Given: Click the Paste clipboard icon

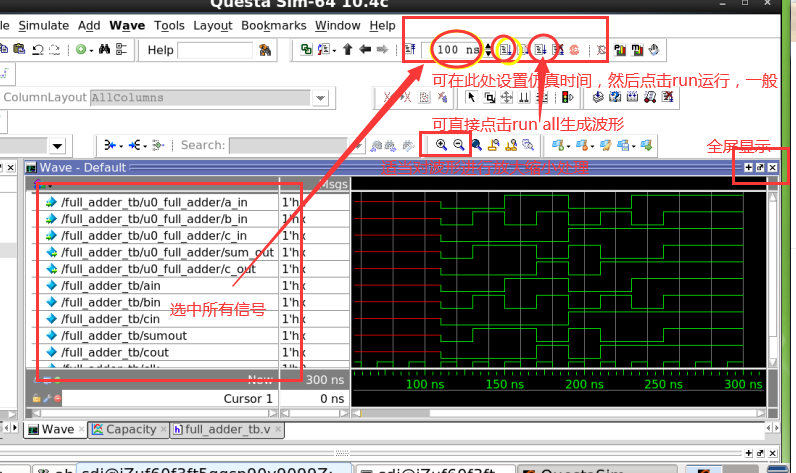Looking at the screenshot, I should [19, 49].
